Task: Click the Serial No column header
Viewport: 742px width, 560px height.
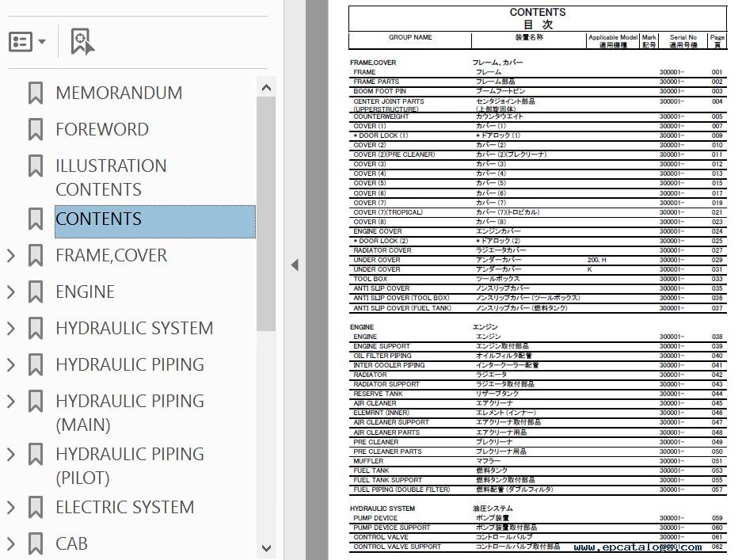Action: coord(683,37)
